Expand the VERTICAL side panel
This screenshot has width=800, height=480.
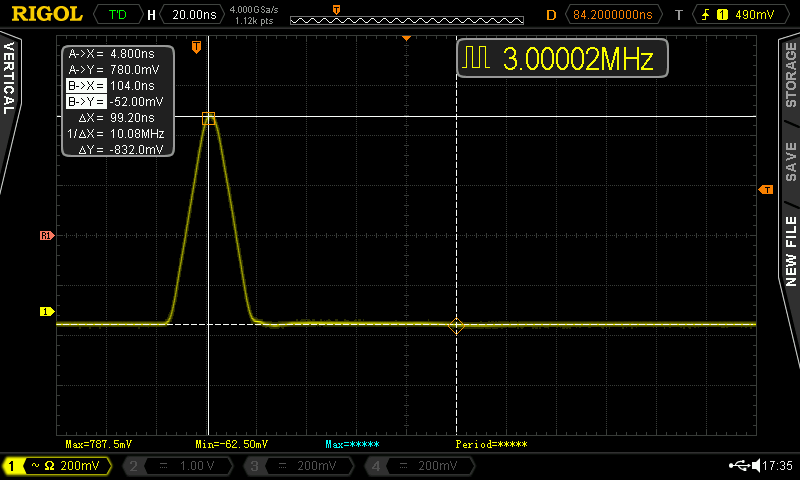[x=10, y=80]
